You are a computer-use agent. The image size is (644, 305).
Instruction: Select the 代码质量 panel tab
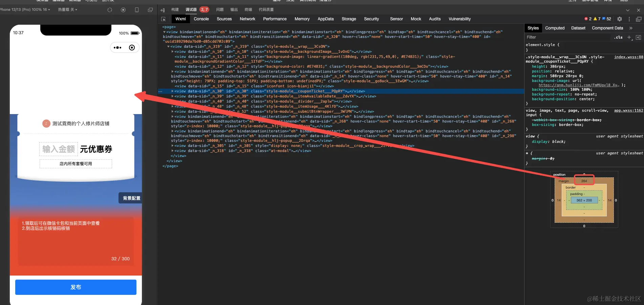coord(266,10)
